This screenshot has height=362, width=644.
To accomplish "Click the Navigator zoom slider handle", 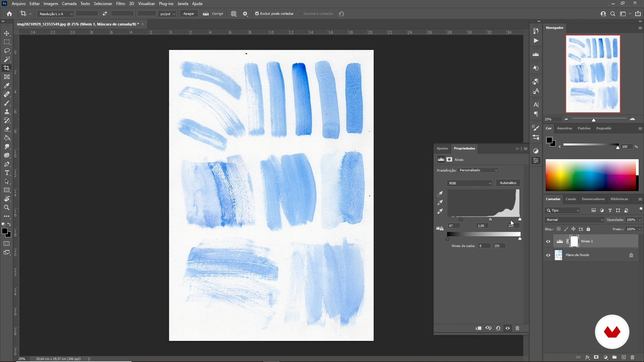I will point(594,120).
